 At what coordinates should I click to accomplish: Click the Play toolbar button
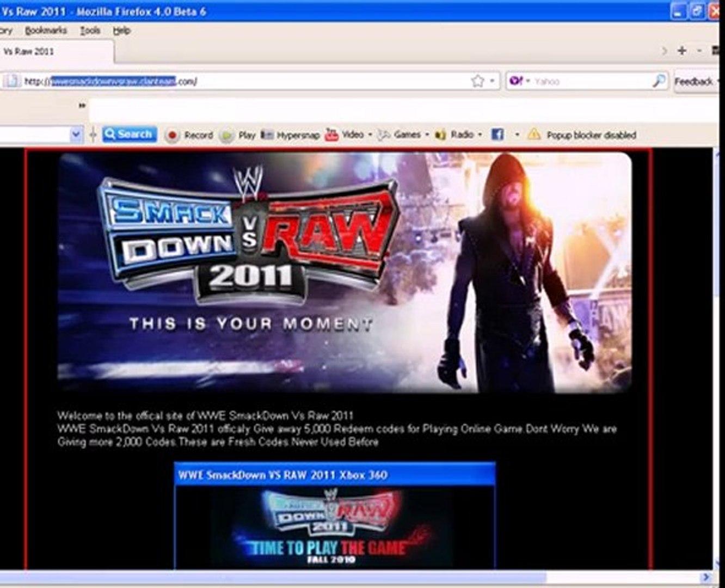[238, 134]
